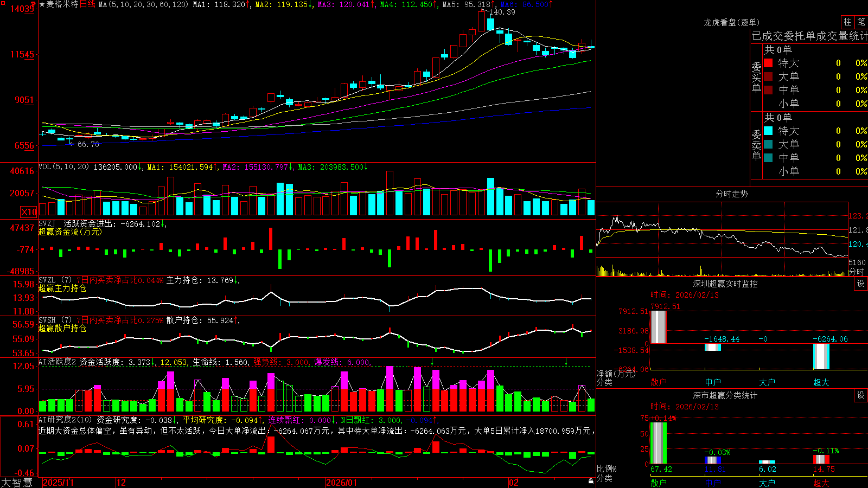Click the SVZL indicator name
The height and width of the screenshot is (488, 868).
[x=47, y=280]
